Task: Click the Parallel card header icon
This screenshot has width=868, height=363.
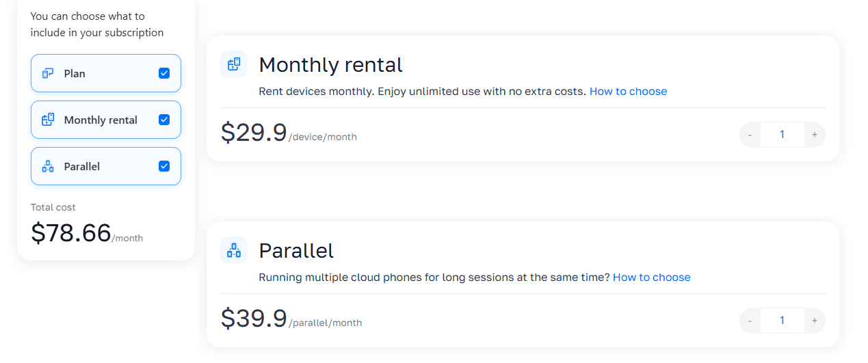Action: (x=234, y=250)
